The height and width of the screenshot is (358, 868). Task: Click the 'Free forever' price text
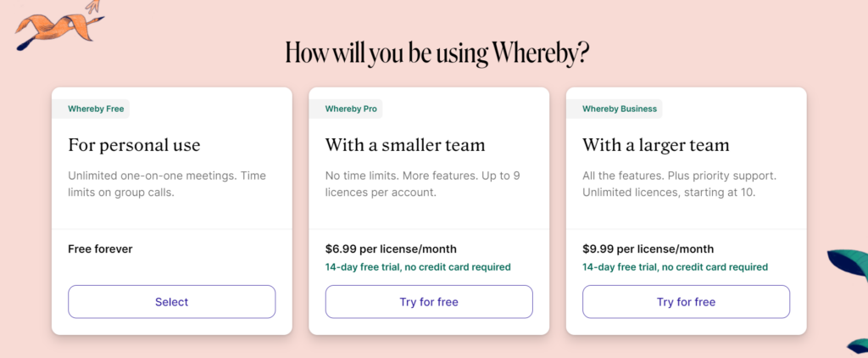tap(100, 249)
